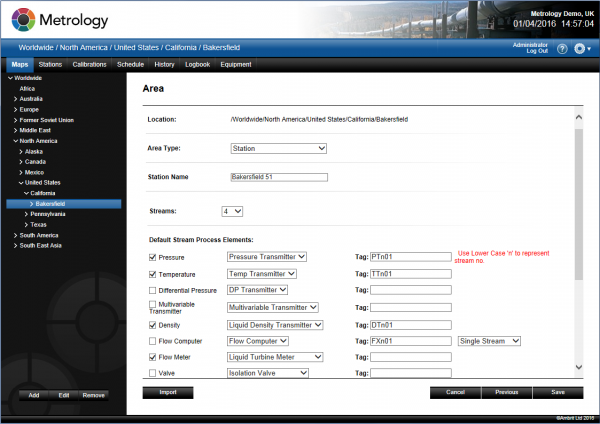Select South East Asia in tree
Screen dimensions: 600x424
(41, 246)
